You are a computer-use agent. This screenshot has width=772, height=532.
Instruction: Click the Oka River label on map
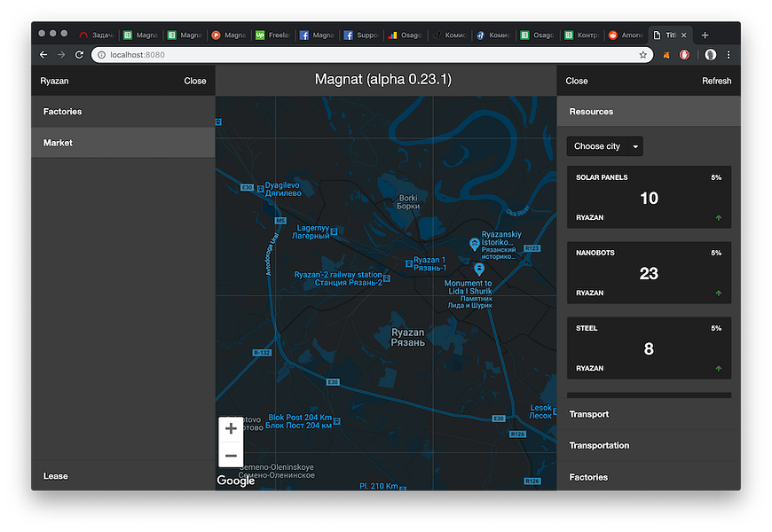[517, 211]
